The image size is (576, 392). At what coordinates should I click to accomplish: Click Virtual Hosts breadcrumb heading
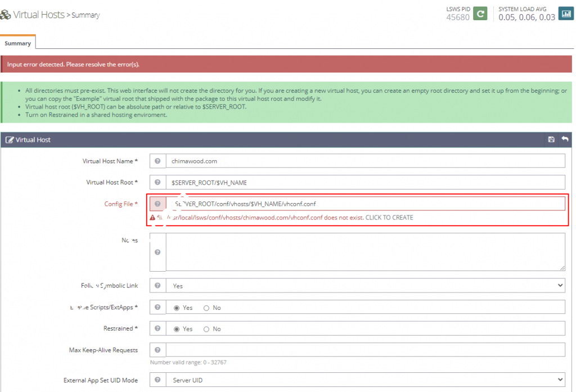pos(38,15)
